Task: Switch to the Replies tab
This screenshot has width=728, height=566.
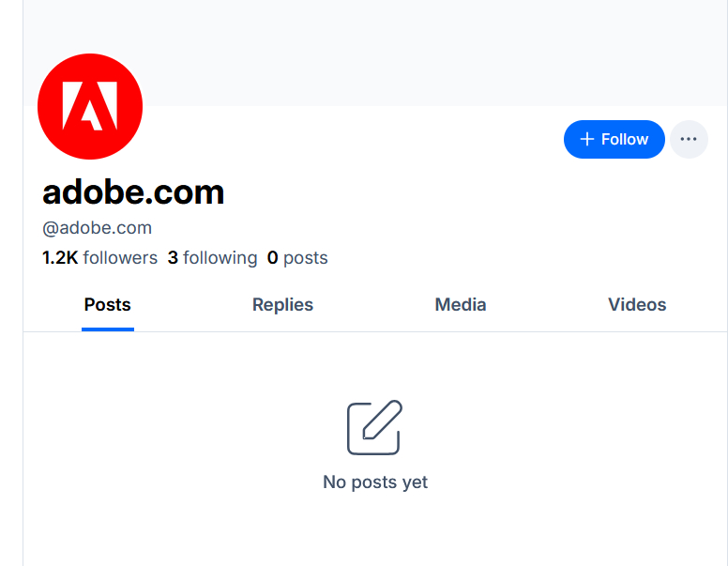Action: coord(282,305)
